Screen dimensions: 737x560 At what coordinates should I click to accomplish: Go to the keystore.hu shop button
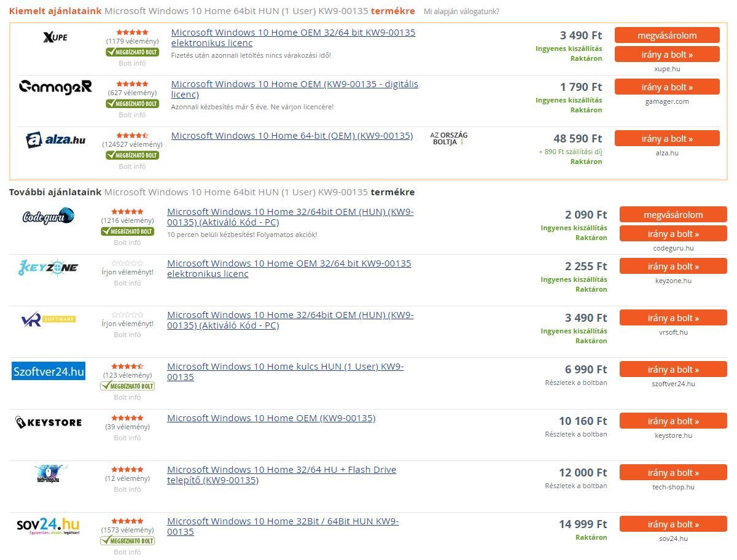click(x=673, y=421)
